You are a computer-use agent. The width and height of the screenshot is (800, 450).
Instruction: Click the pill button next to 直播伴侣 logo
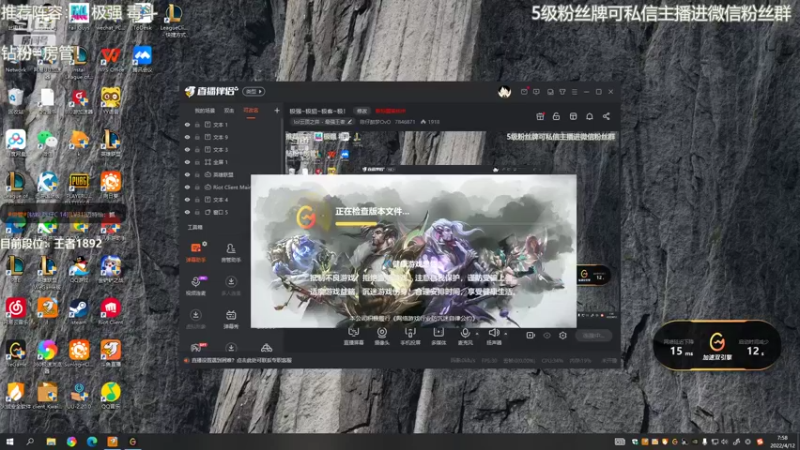click(254, 92)
